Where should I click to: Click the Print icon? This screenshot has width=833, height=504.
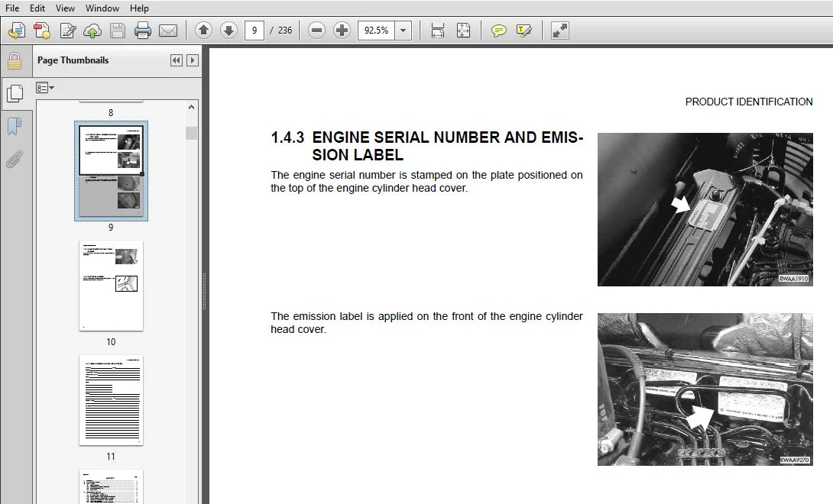[142, 31]
